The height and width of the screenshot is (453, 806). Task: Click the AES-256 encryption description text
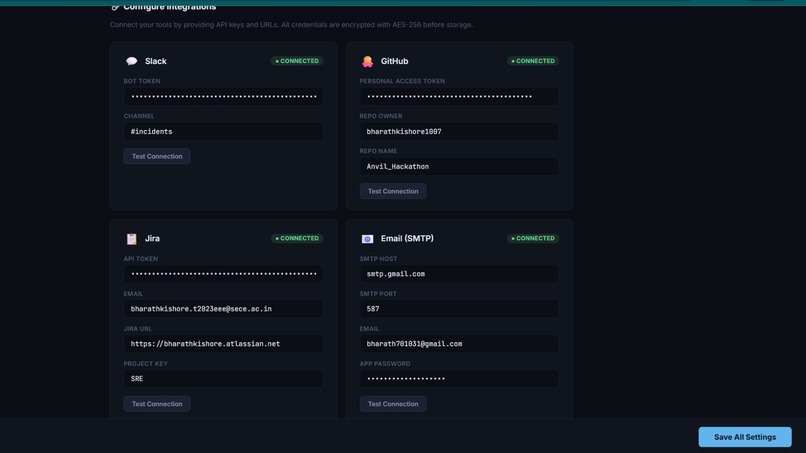point(291,25)
